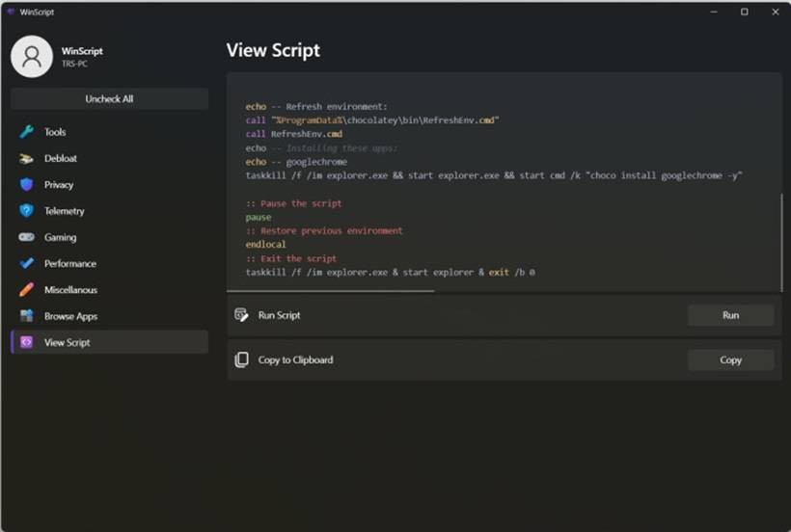Viewport: 791px width, 532px height.
Task: Click the View Script page heading
Action: tap(273, 50)
